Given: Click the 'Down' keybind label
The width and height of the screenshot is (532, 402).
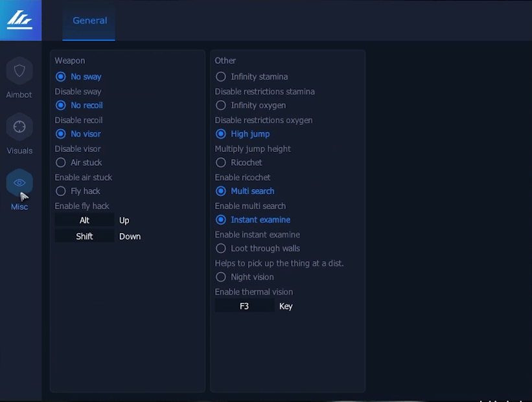Looking at the screenshot, I should click(130, 236).
